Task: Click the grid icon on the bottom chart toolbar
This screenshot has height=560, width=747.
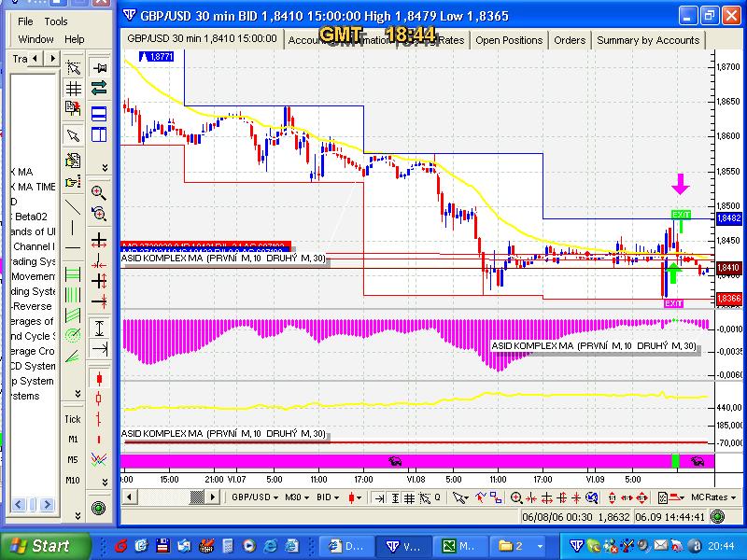Action: pos(409,498)
